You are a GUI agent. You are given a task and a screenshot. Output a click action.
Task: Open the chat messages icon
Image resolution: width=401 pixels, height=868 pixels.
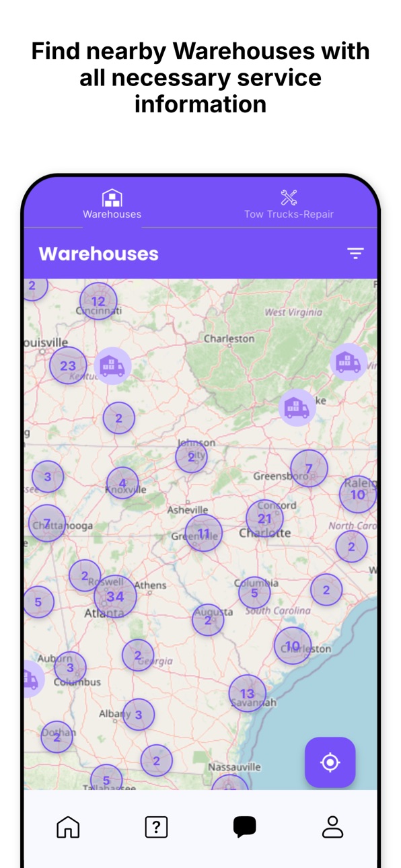pyautogui.click(x=245, y=826)
